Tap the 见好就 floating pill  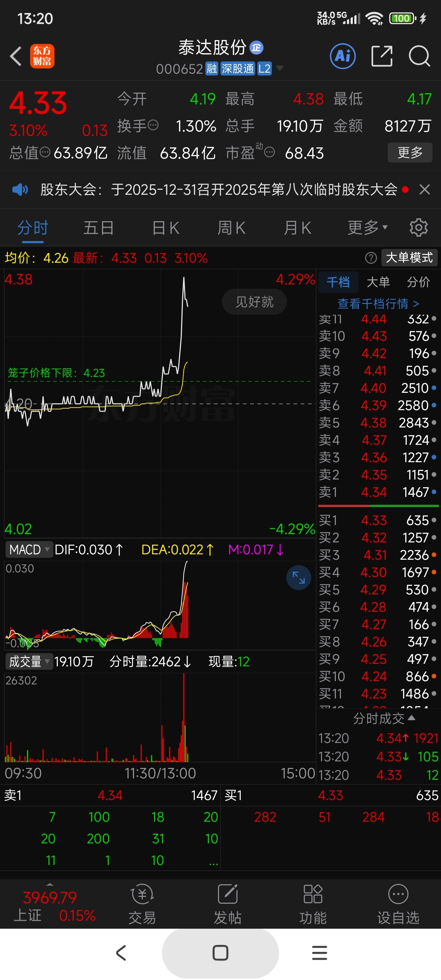pos(254,302)
